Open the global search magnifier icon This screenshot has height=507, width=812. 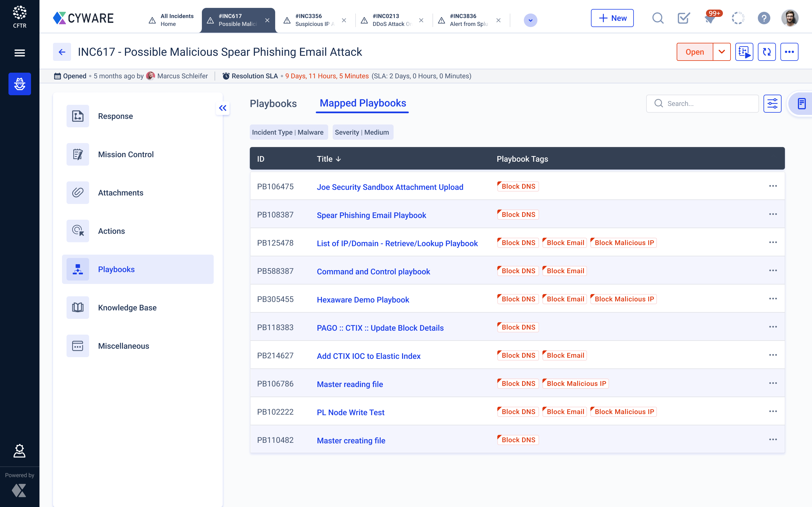point(658,18)
